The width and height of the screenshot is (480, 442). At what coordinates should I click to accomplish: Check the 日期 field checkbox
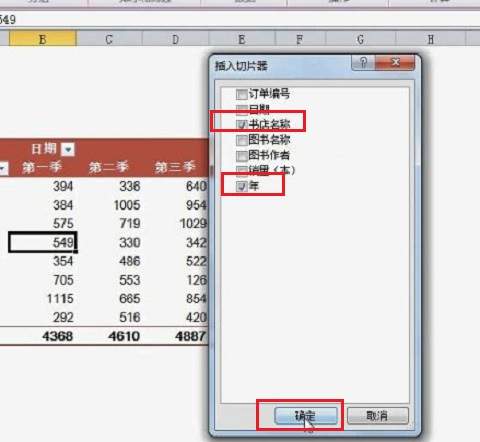[242, 109]
